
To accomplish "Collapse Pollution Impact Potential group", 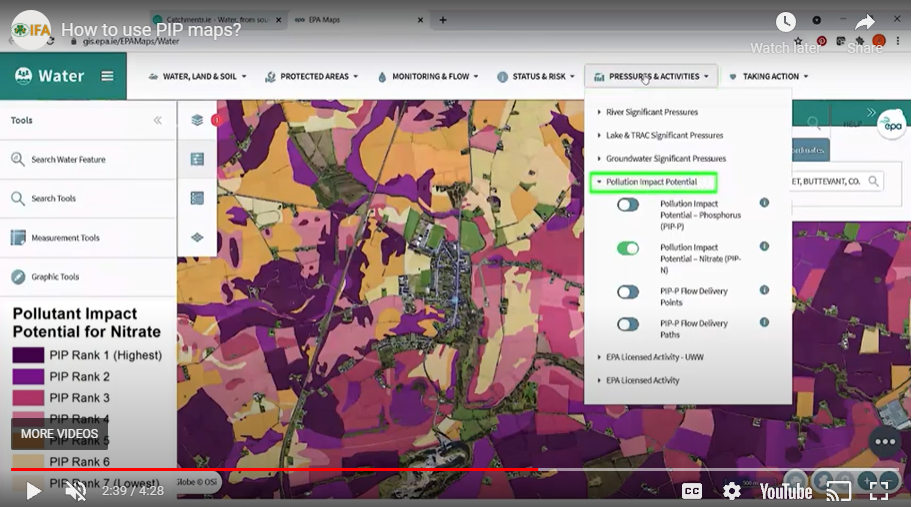I will pos(653,182).
